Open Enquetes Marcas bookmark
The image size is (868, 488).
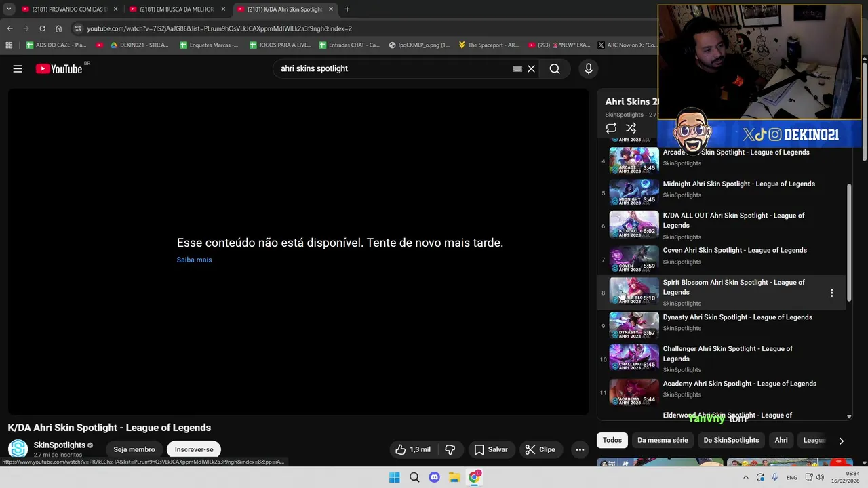click(x=209, y=45)
